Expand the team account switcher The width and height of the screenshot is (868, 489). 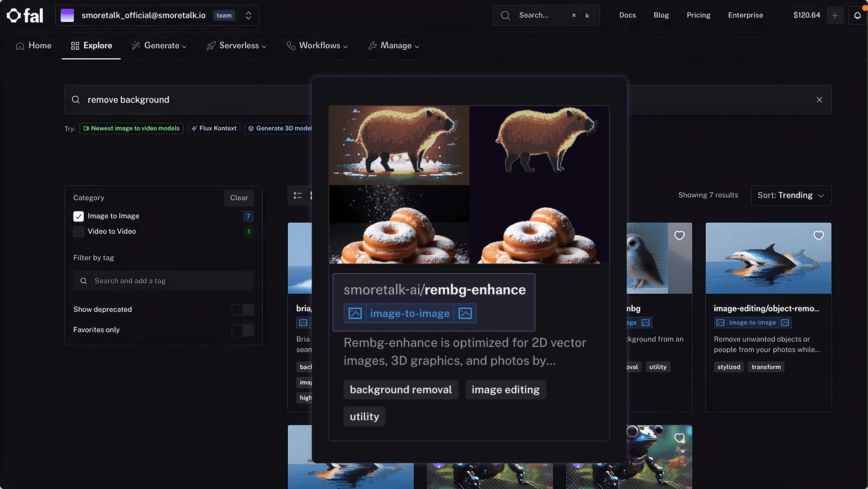click(x=248, y=15)
